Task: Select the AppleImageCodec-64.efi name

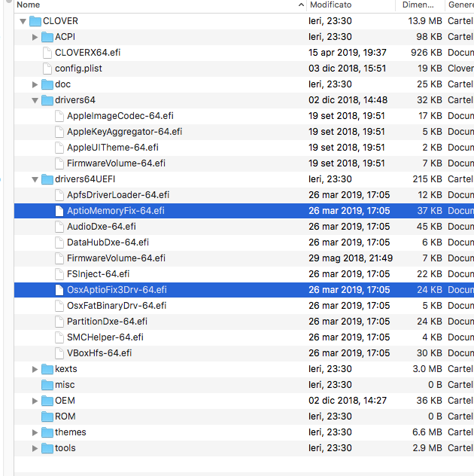Action: tap(120, 116)
